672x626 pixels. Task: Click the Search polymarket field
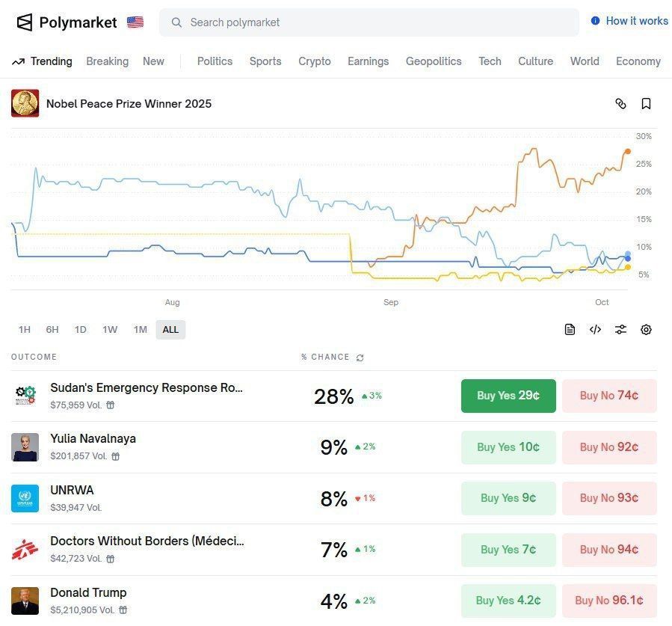(369, 22)
